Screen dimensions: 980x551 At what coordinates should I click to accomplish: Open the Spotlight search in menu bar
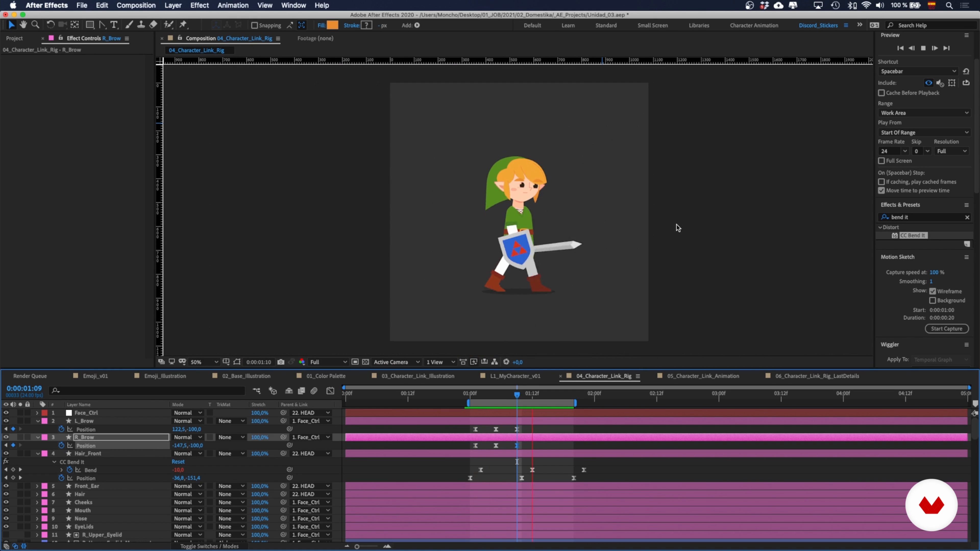point(949,5)
